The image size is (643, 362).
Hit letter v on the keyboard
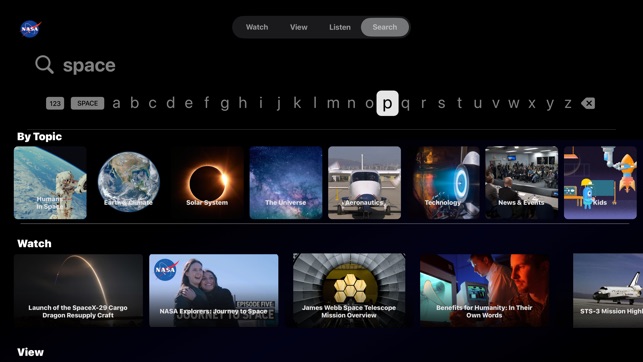pos(496,103)
